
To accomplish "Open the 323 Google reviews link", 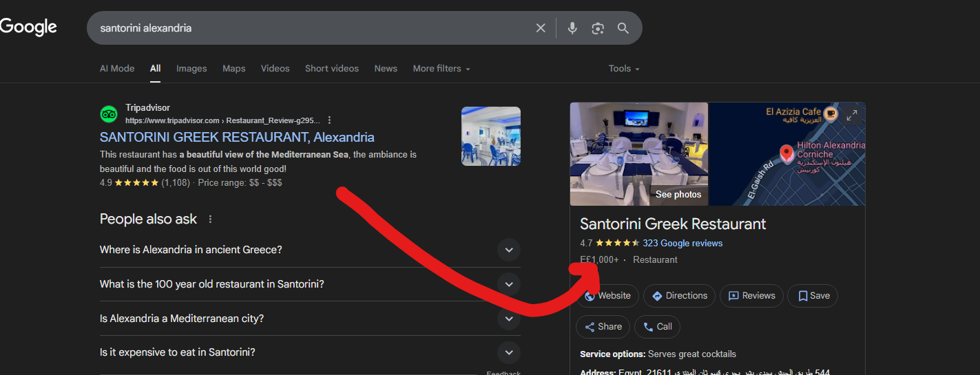I will (682, 243).
